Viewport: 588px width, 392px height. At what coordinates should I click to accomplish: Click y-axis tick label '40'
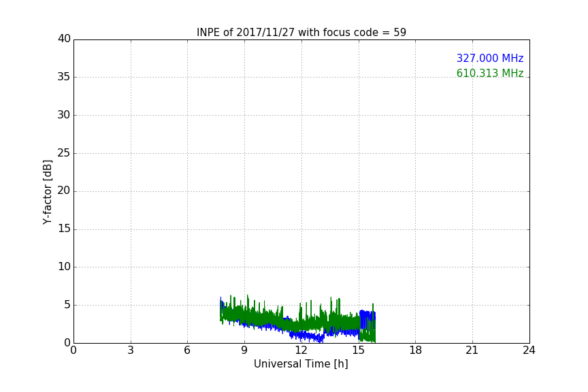pyautogui.click(x=64, y=39)
